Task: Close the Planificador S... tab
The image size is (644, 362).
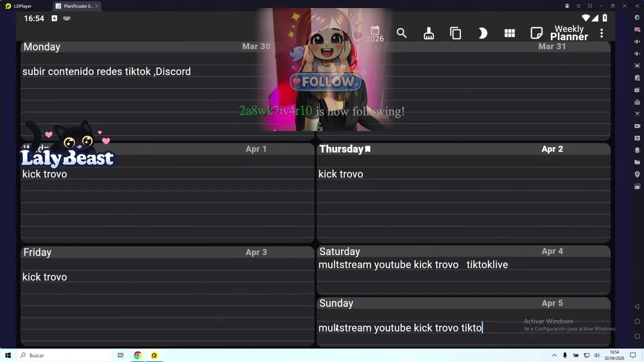Action: tap(97, 6)
